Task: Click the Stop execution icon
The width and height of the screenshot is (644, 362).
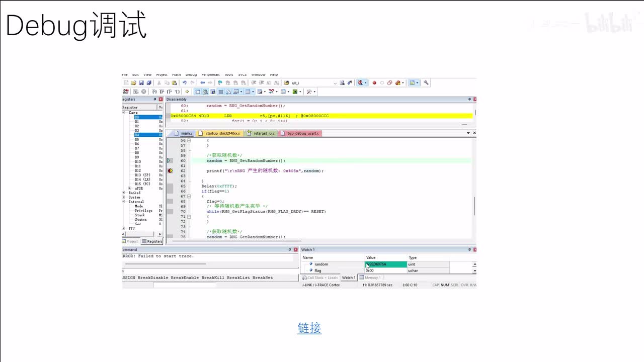Action: 143,92
